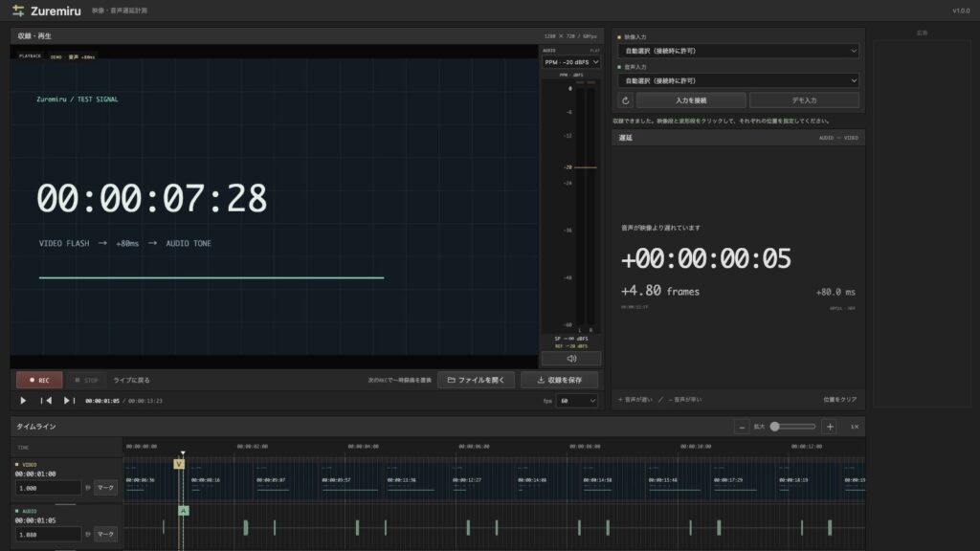Image resolution: width=980 pixels, height=551 pixels.
Task: Click the VIDEO track seconds input field
Action: (48, 488)
